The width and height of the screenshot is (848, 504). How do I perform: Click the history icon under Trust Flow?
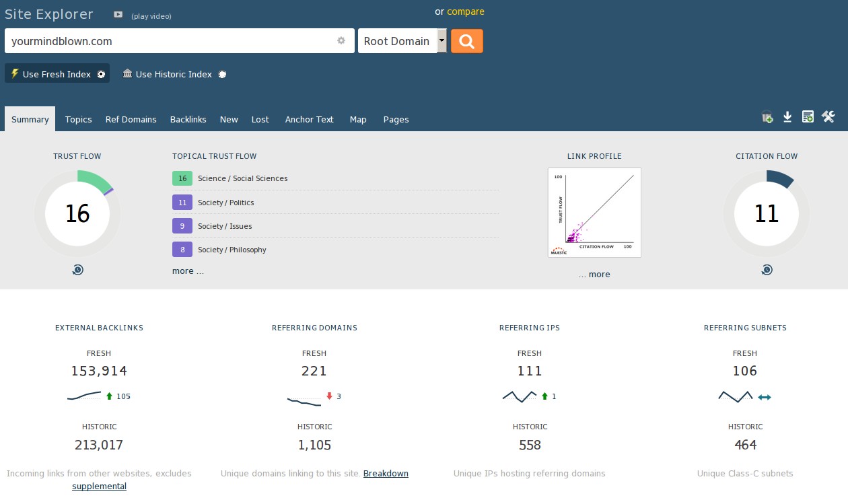coord(77,270)
